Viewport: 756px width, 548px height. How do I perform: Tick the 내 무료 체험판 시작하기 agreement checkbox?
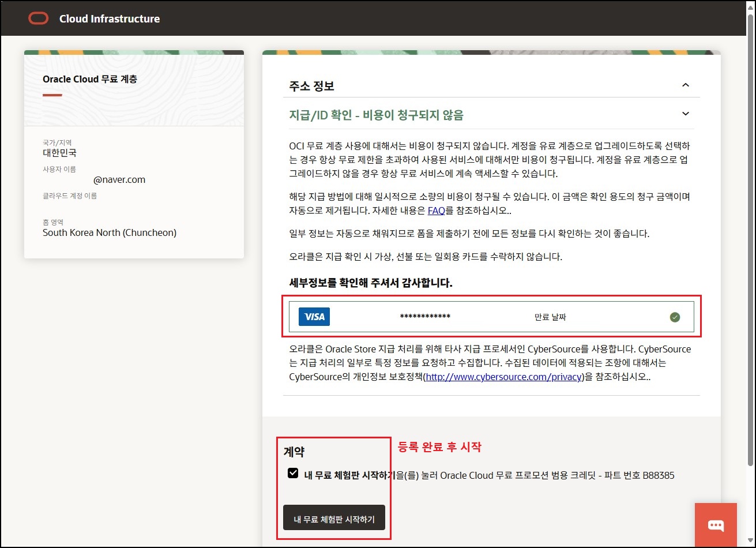pyautogui.click(x=292, y=473)
